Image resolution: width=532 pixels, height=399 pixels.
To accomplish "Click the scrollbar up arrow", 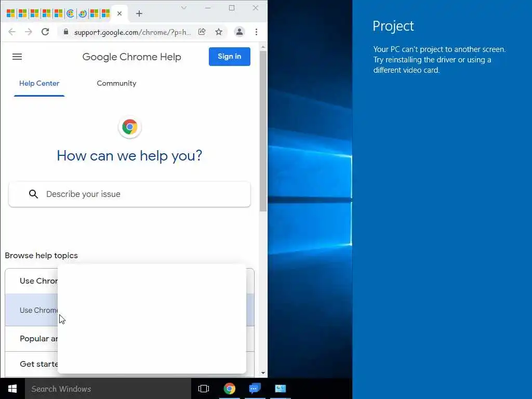I will pos(263,47).
